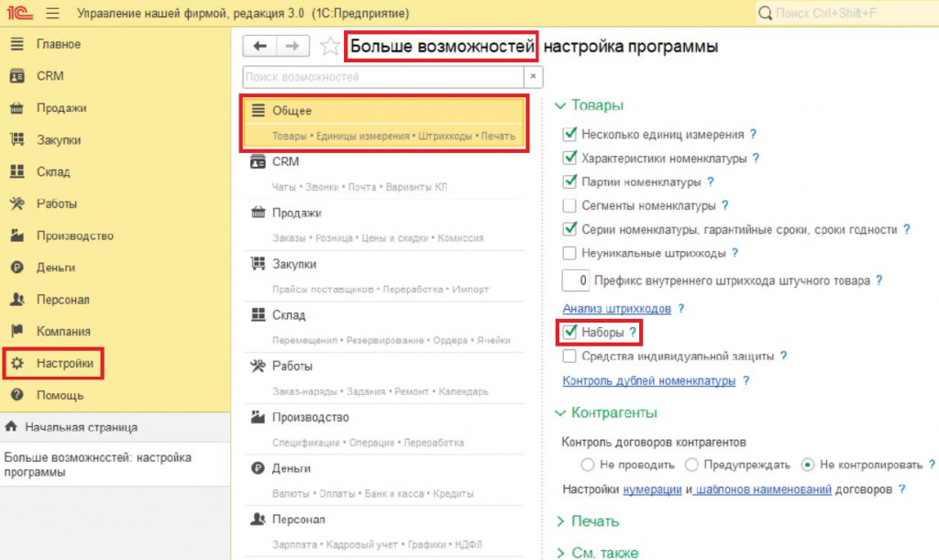Screen dimensions: 939x560
Task: Click the Помощь question icon in sidebar
Action: 17,395
